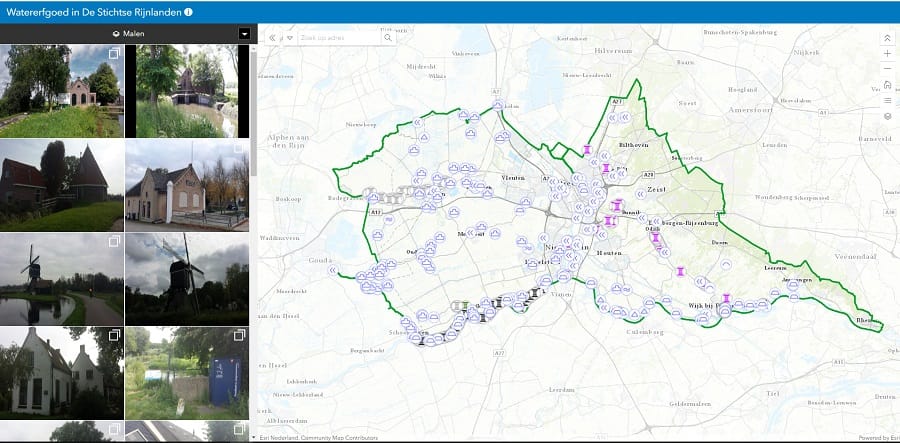Select the dome marker south of Doorn
The height and width of the screenshot is (443, 900).
pyautogui.click(x=726, y=265)
